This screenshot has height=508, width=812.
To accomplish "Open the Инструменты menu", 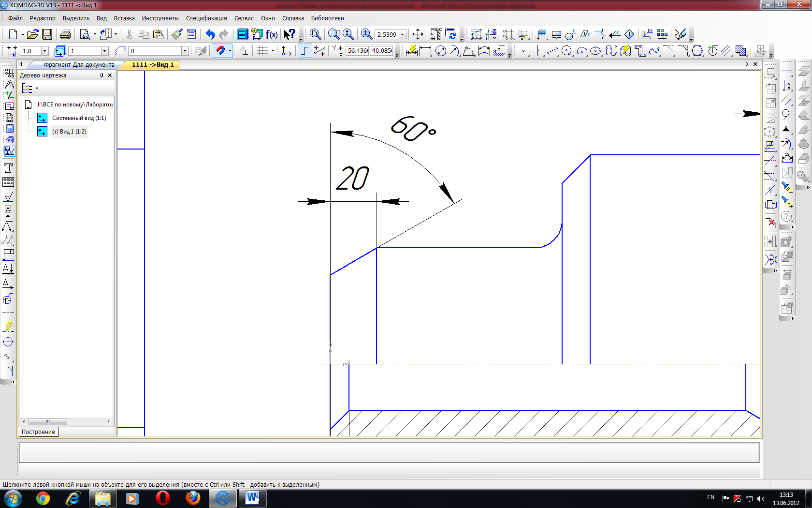I will pos(160,18).
